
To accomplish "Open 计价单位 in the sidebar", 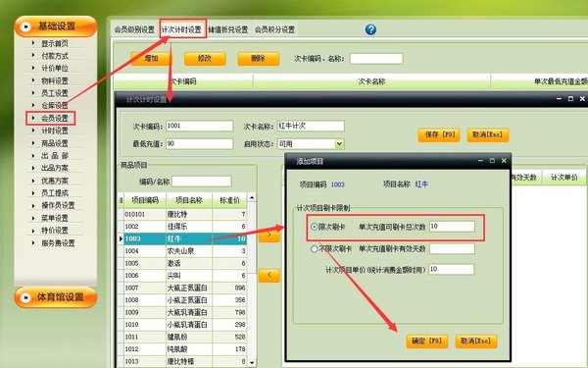I will pyautogui.click(x=55, y=69).
